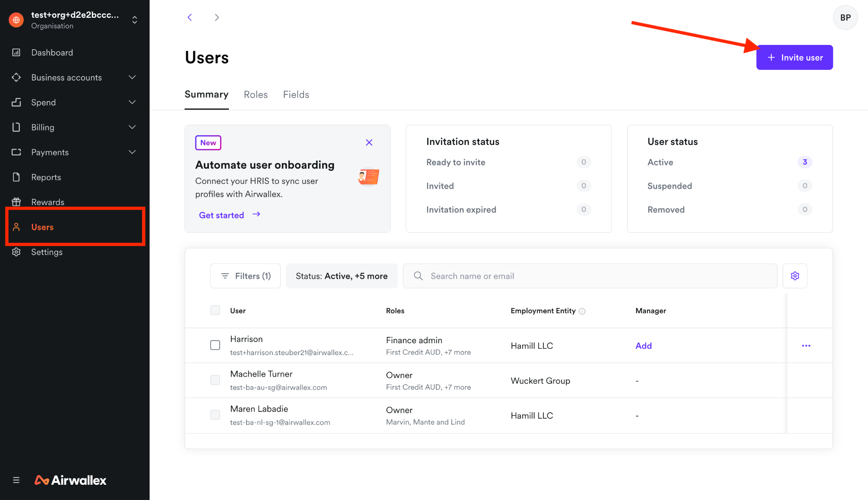Click the Wuckert Group employment entity
This screenshot has width=868, height=500.
(x=540, y=381)
